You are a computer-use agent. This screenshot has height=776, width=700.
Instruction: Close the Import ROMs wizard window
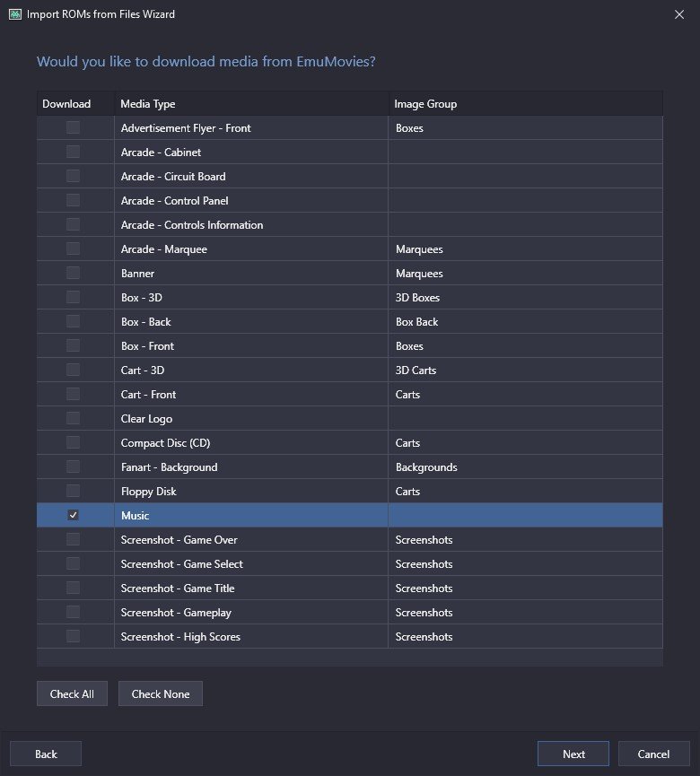coord(679,14)
